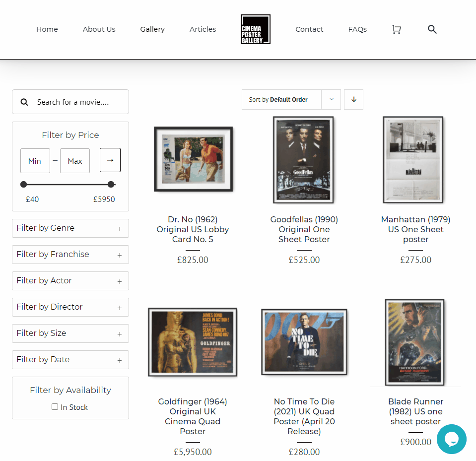Click the maximum price slider handle
The width and height of the screenshot is (476, 461).
click(x=111, y=184)
